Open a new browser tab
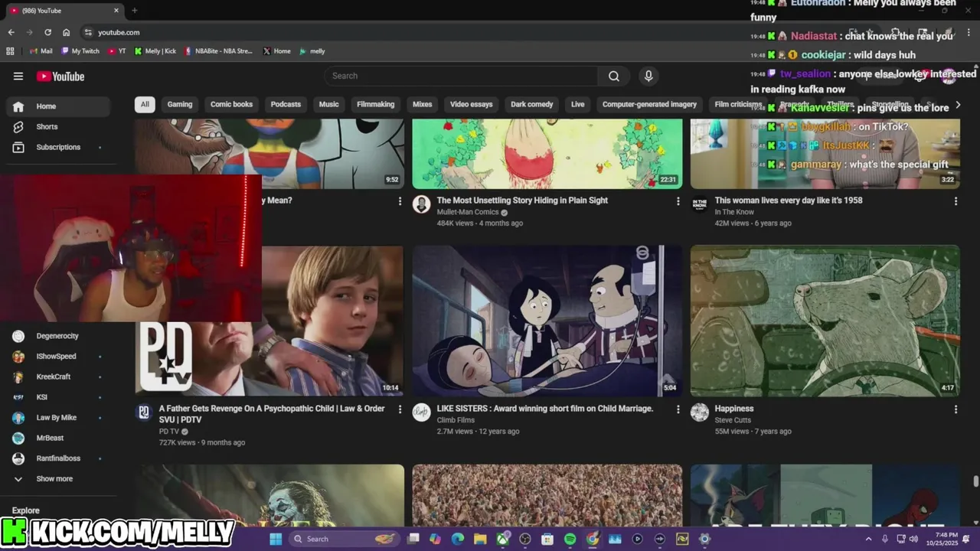 pos(134,11)
